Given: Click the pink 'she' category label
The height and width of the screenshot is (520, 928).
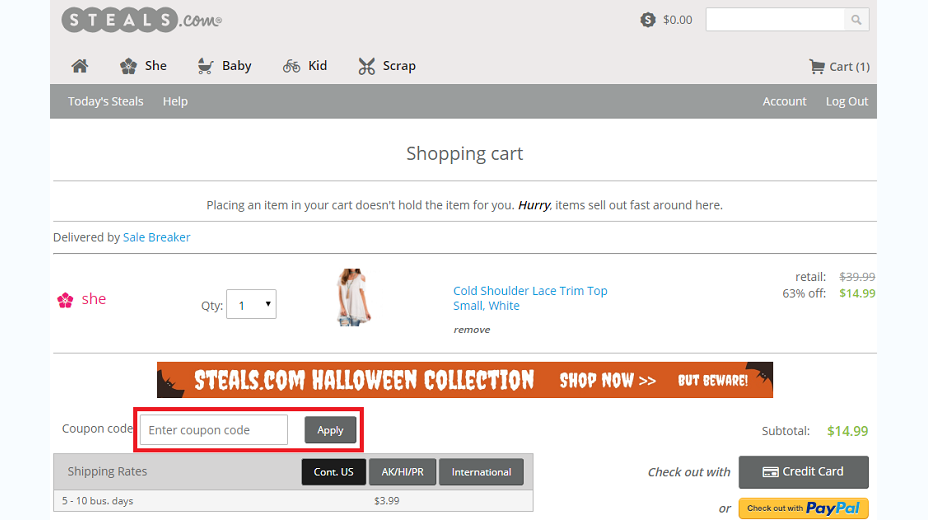Looking at the screenshot, I should [94, 299].
